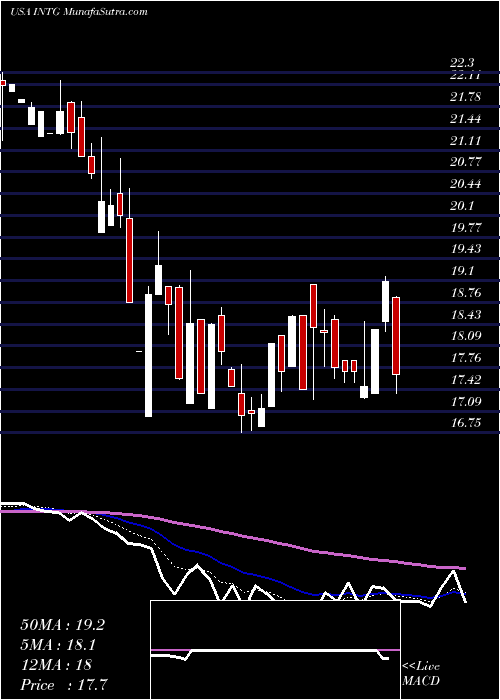The image size is (500, 700).
Task: Click the Price : 17.7 readout
Action: click(x=64, y=684)
